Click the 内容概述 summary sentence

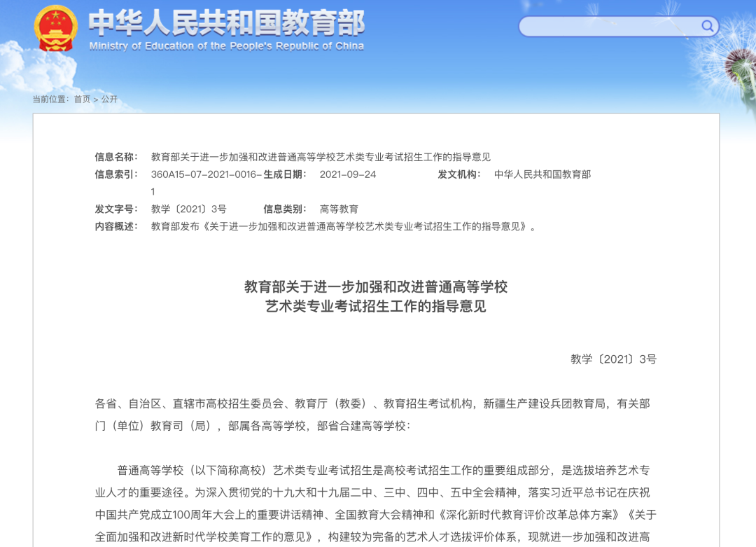pyautogui.click(x=343, y=226)
